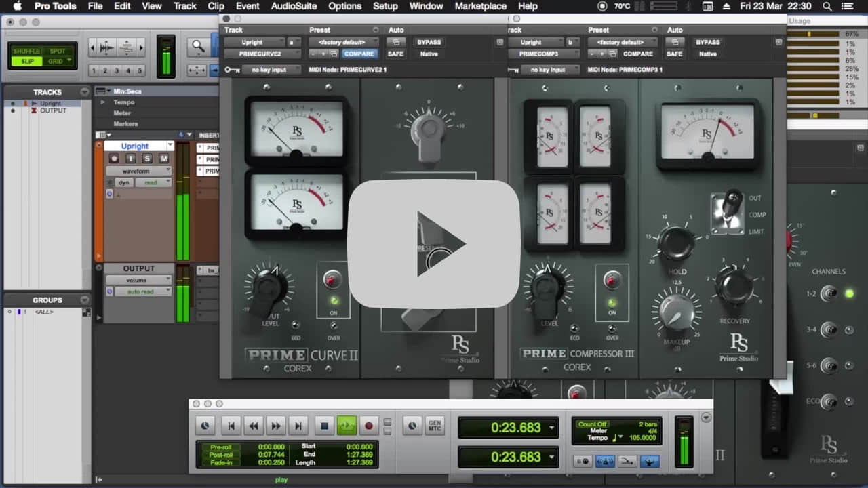Click the horizontal zoom waveform icon
The width and height of the screenshot is (868, 488).
pos(106,47)
